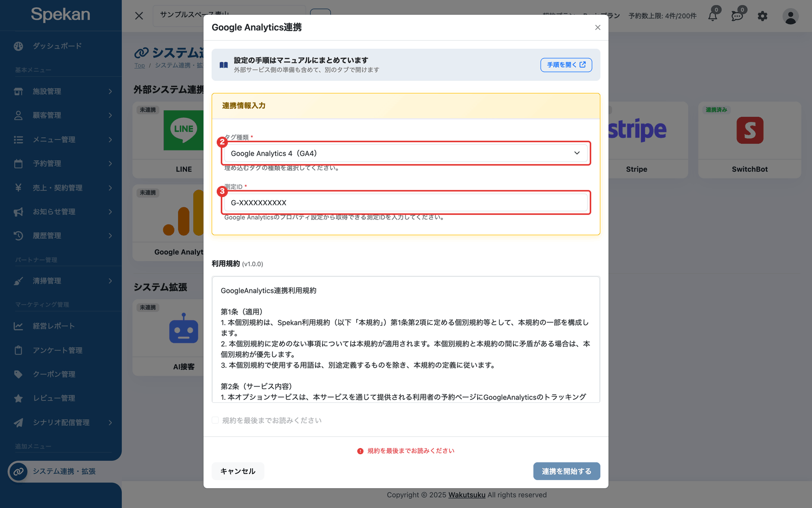Select システム連携・拡張 in the sidebar
The height and width of the screenshot is (508, 812).
63,471
